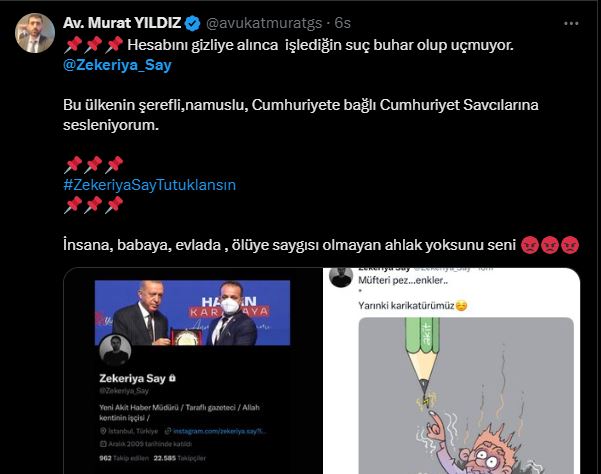Click the lock icon next to Zekeriya Say's name
The height and width of the screenshot is (474, 601).
(x=172, y=378)
